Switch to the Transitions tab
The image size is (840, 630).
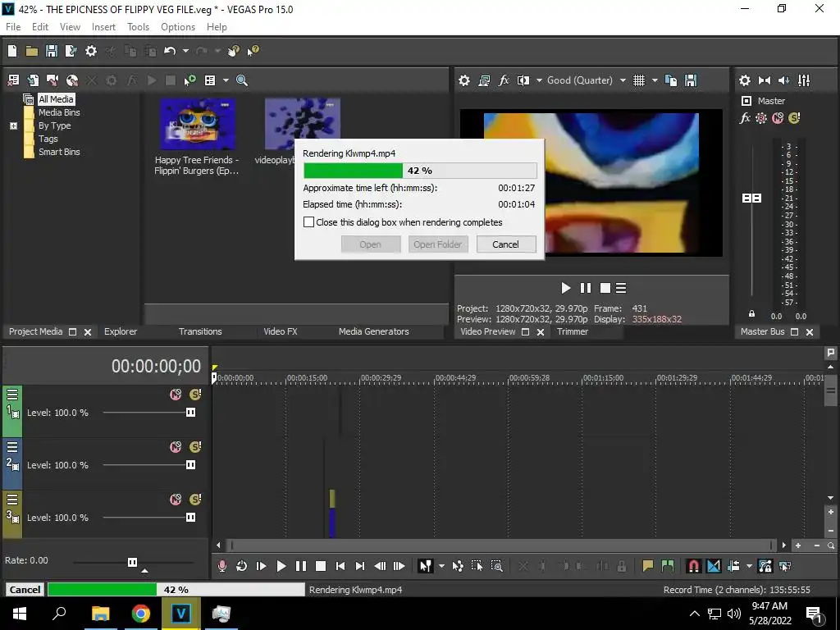coord(200,331)
